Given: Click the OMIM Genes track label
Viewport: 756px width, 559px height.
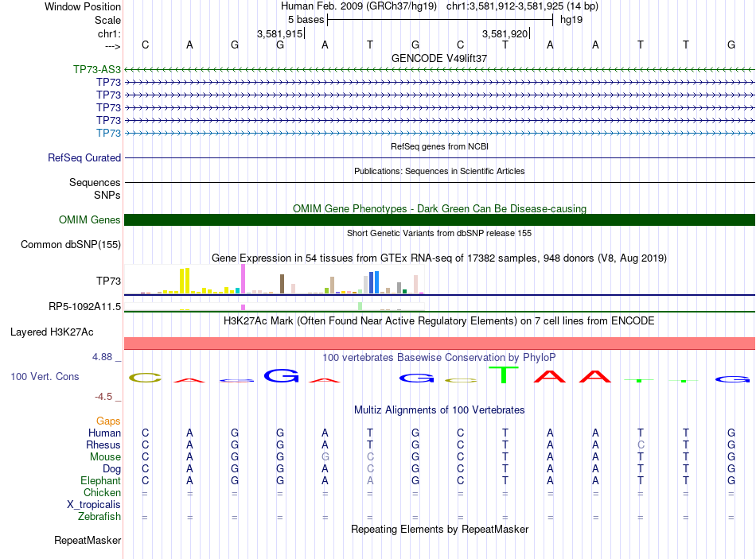Looking at the screenshot, I should (90, 219).
